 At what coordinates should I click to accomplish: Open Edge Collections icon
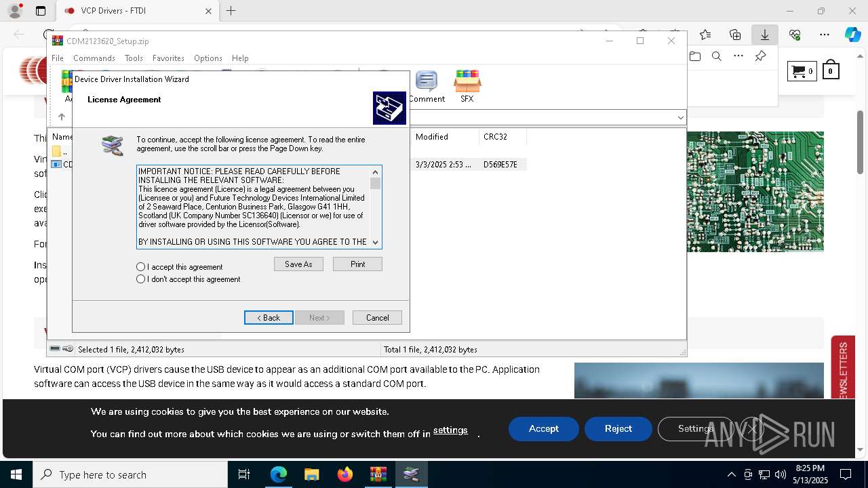[735, 35]
